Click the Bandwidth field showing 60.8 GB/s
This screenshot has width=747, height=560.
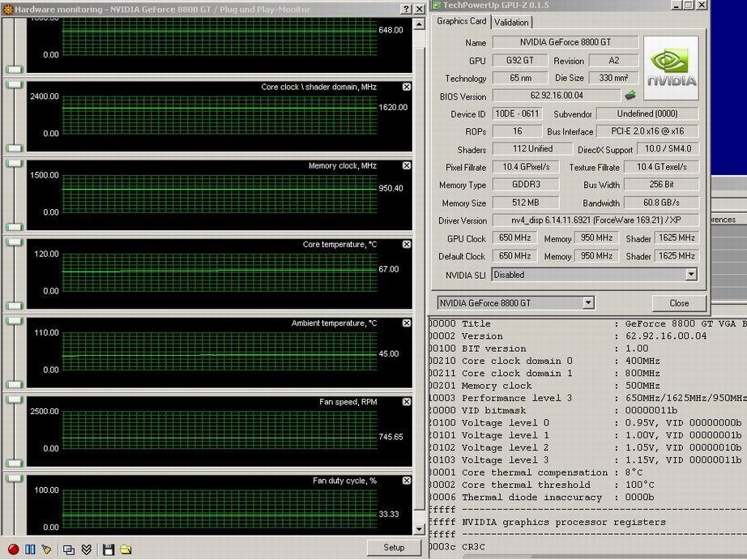click(x=661, y=203)
